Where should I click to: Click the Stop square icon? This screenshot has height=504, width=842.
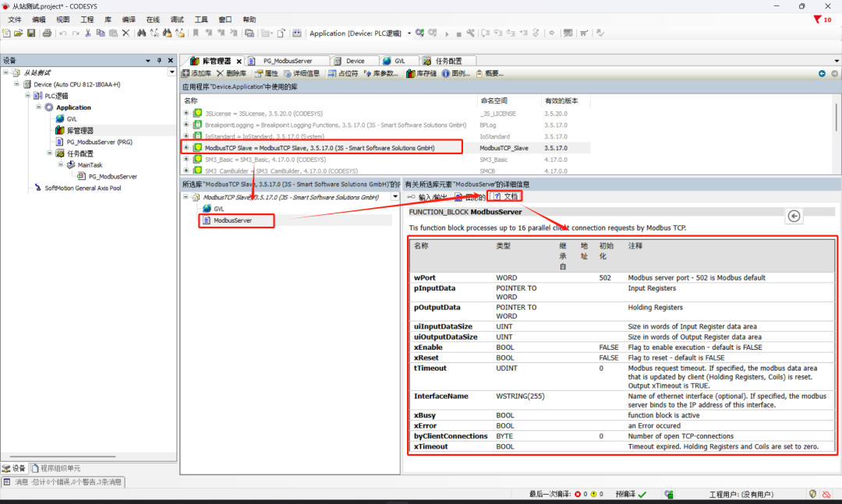pyautogui.click(x=458, y=33)
